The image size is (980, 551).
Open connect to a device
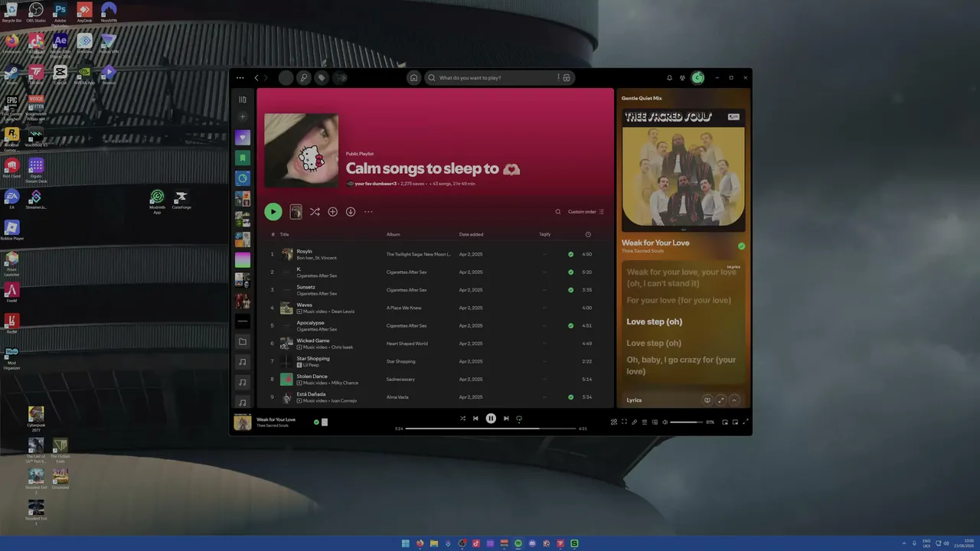pos(655,422)
